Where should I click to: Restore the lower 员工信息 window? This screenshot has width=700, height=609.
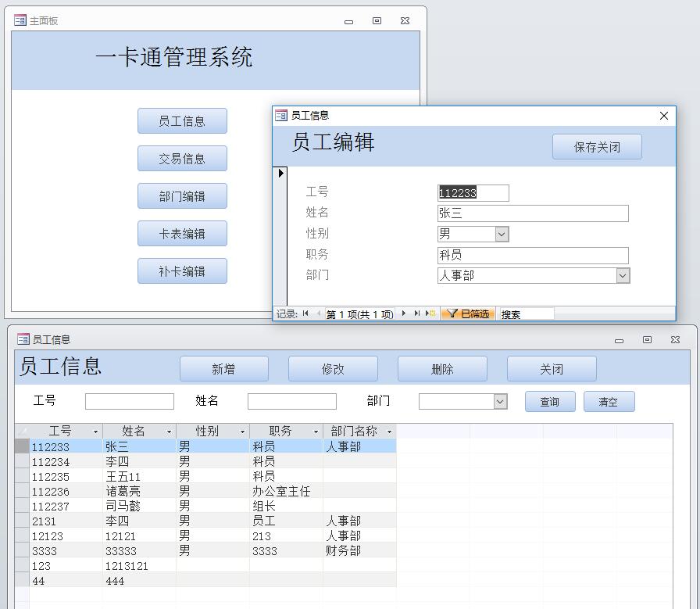[647, 339]
